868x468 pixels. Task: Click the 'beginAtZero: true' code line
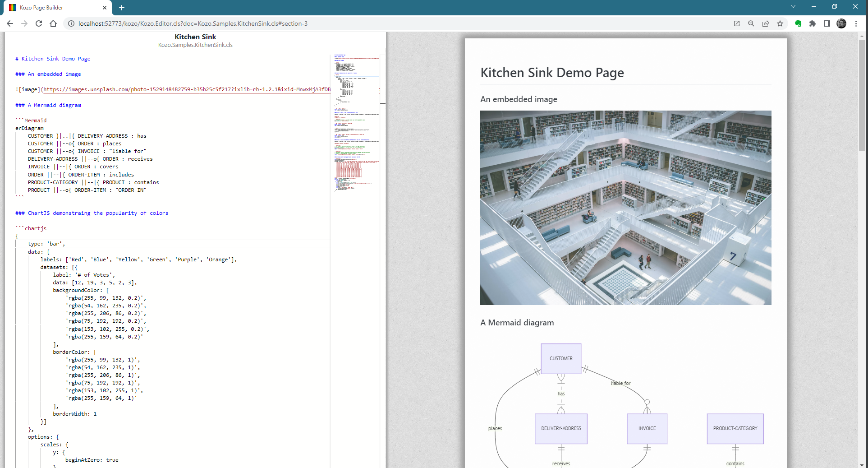point(92,460)
